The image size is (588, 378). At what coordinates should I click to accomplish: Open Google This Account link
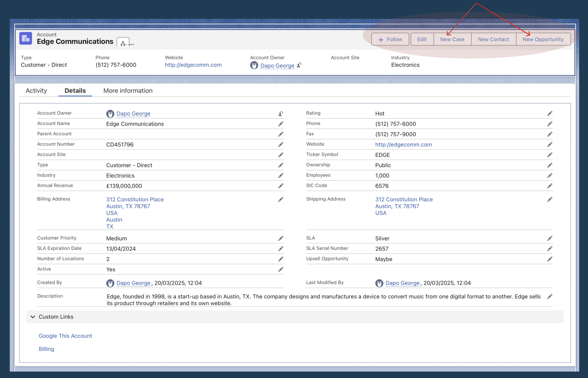click(65, 336)
